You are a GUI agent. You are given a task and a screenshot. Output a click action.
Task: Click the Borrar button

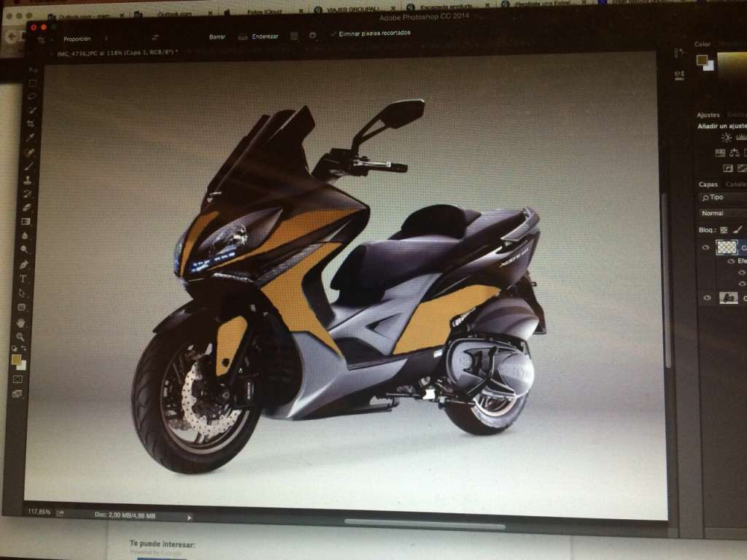(217, 36)
